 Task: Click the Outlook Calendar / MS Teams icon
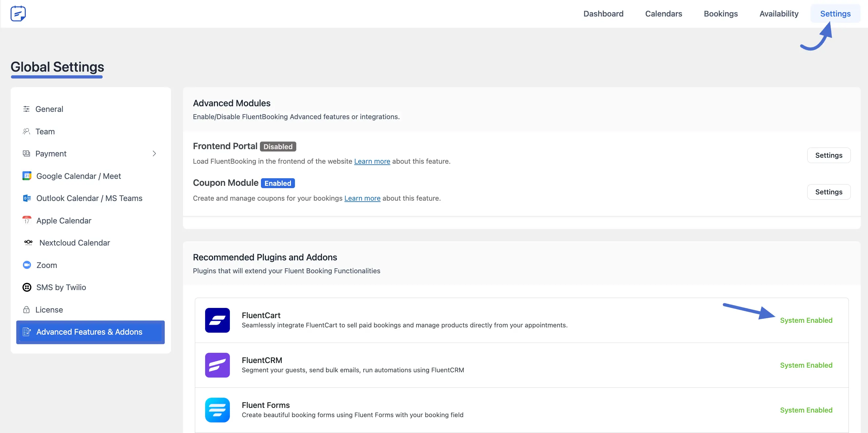pos(27,198)
